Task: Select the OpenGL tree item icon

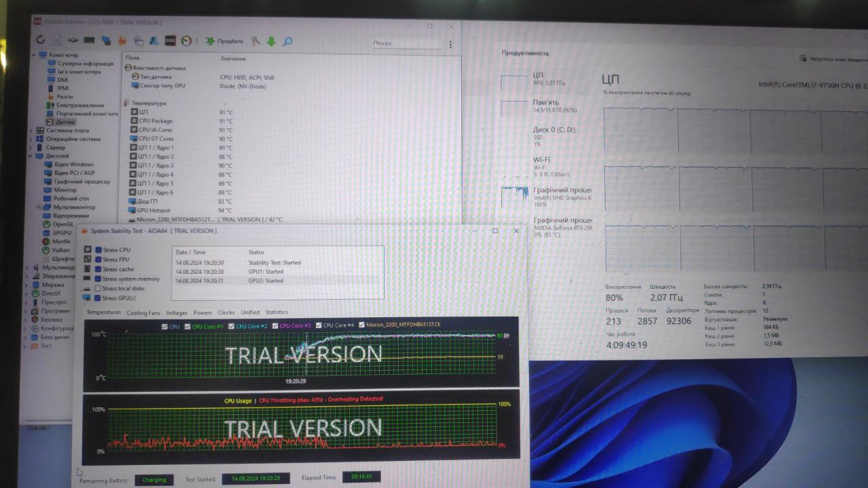Action: (46, 224)
